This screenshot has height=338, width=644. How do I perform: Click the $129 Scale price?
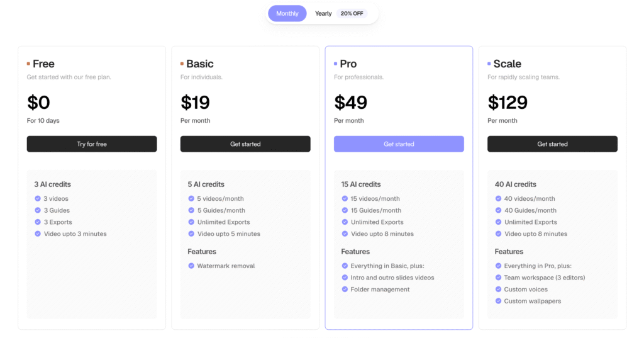tap(508, 103)
